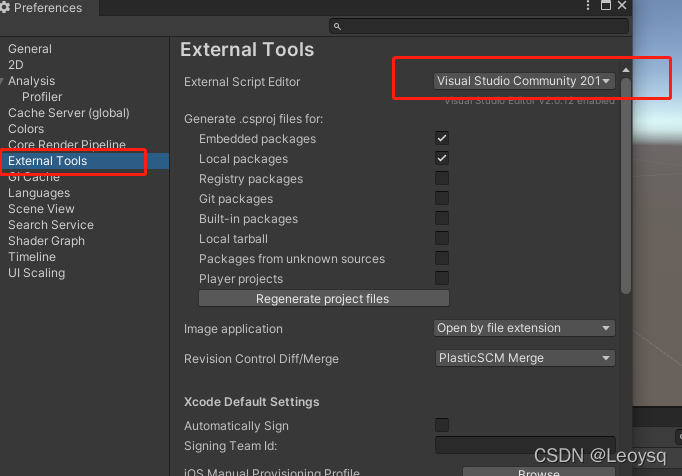This screenshot has width=682, height=476.
Task: Click the Signing Team Id field
Action: point(525,445)
